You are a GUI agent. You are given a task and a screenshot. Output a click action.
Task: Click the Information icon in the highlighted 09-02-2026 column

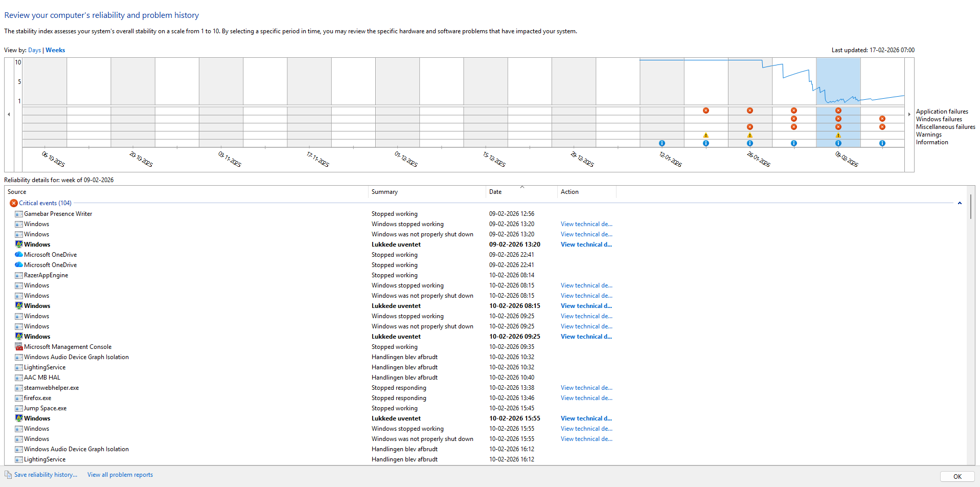click(x=838, y=143)
